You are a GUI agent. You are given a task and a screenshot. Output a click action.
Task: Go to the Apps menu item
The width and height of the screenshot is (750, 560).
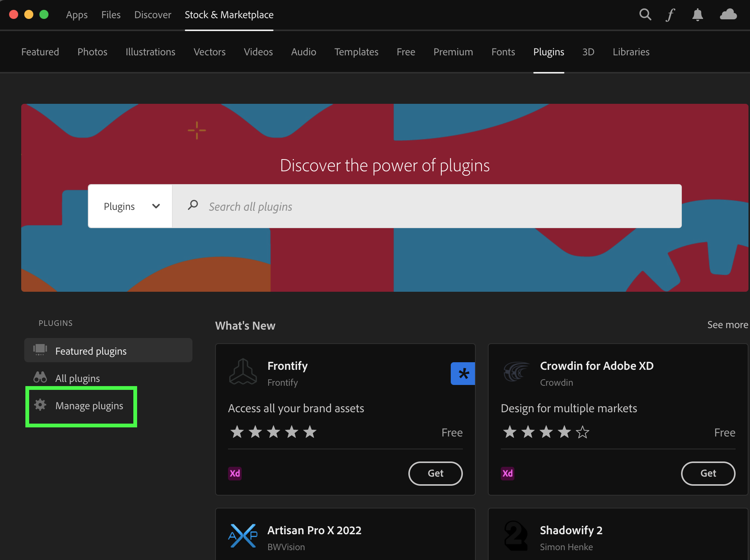[x=77, y=15]
